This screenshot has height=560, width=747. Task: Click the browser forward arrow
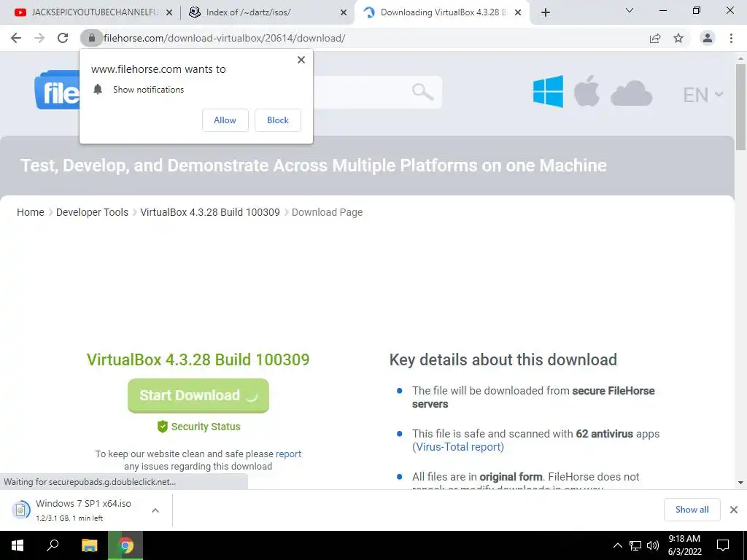[39, 38]
